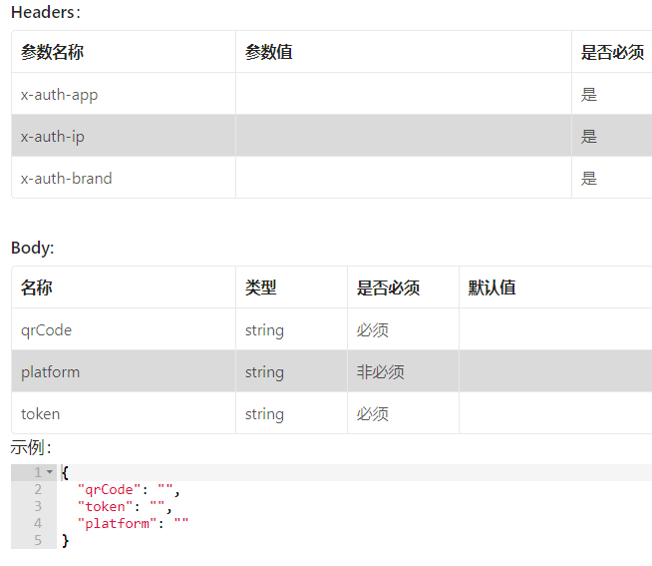Select the platform parameter name
The image size is (652, 566).
(x=50, y=372)
